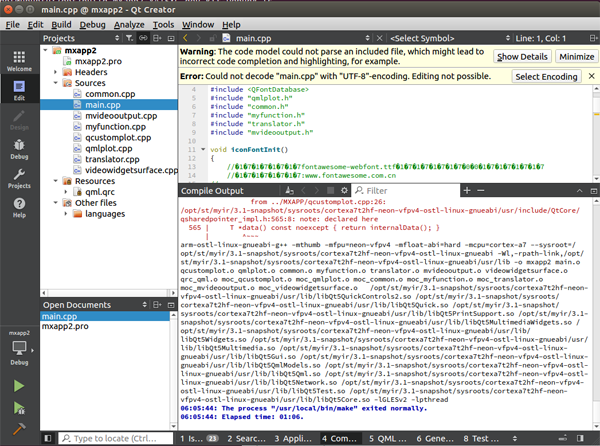Screen dimensions: 600x446
Task: Toggle progress details in status bar
Action: 563,438
